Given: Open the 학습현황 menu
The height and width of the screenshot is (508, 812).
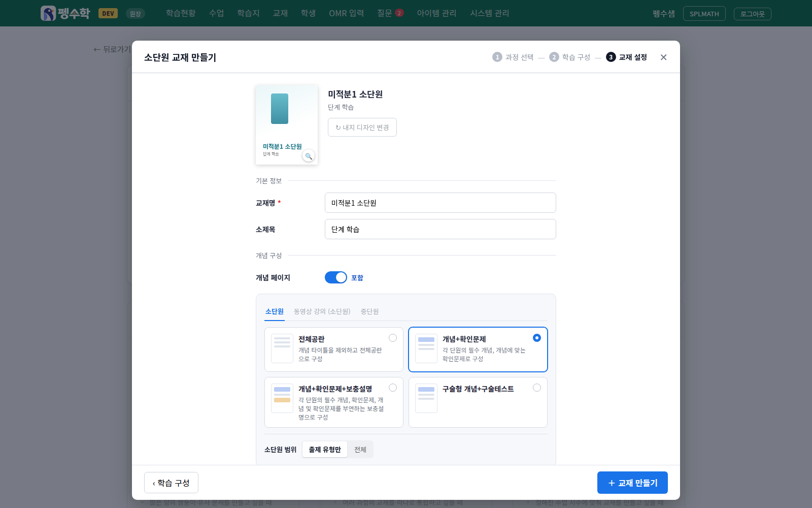Looking at the screenshot, I should [181, 13].
